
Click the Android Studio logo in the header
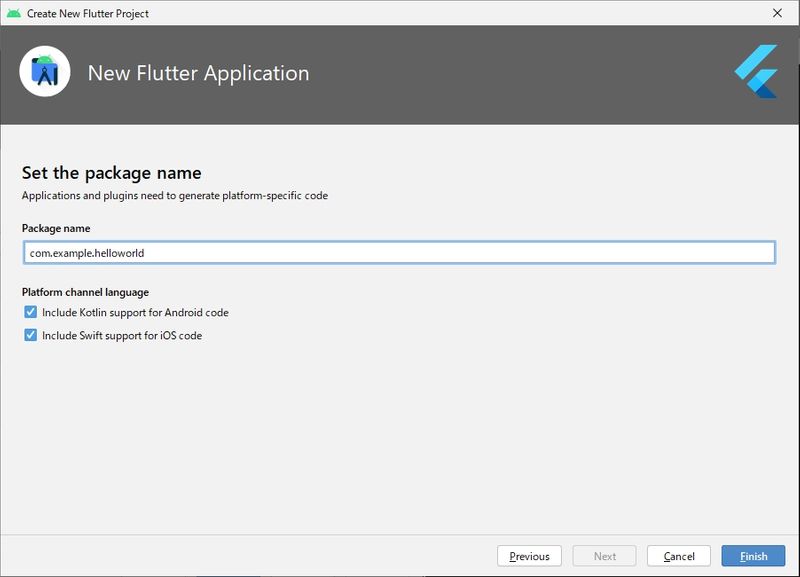point(45,73)
